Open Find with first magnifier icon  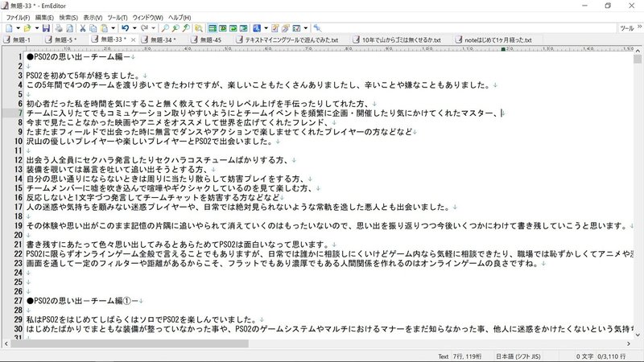pyautogui.click(x=165, y=28)
